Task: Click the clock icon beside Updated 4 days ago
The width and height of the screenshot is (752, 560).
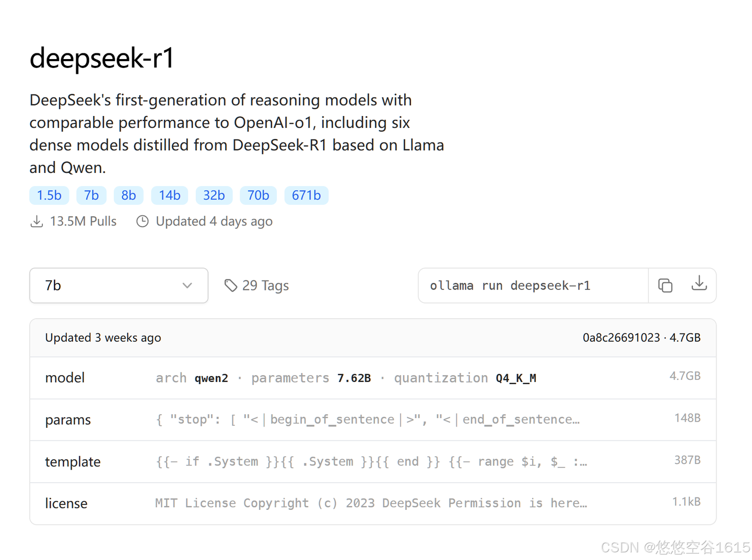Action: pos(142,221)
